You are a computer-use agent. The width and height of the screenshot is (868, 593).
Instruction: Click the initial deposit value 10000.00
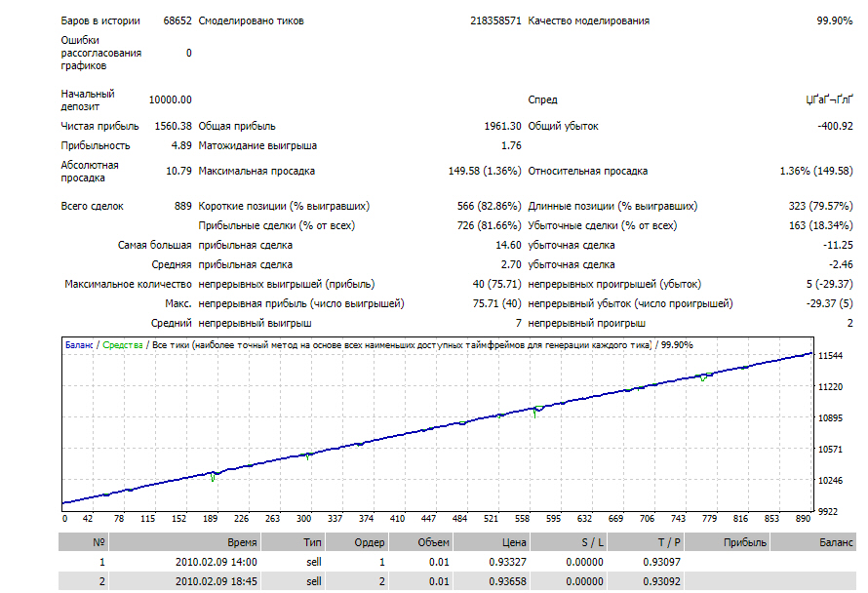click(170, 99)
